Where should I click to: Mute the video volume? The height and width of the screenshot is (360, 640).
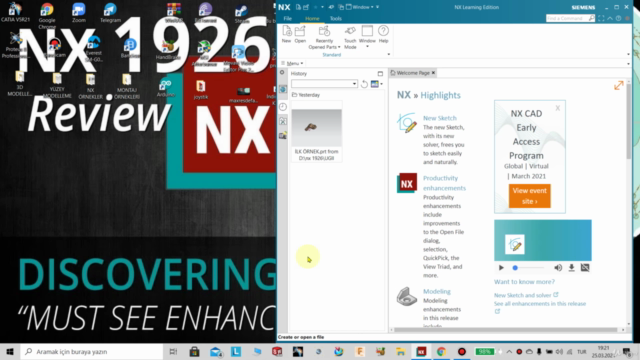coord(558,268)
